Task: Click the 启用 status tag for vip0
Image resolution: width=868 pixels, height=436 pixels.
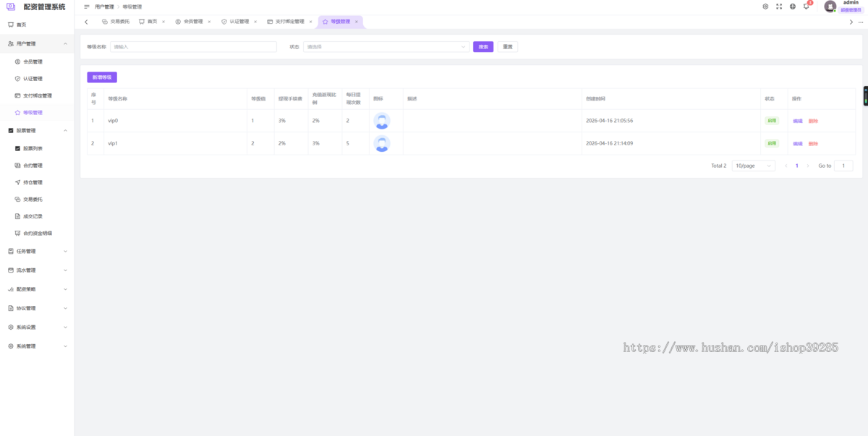Action: click(772, 121)
